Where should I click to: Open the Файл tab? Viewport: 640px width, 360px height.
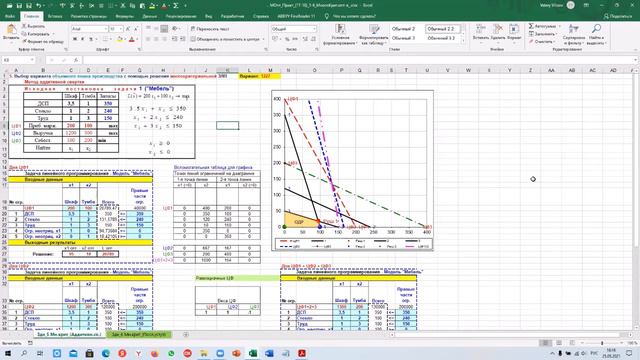pyautogui.click(x=10, y=16)
